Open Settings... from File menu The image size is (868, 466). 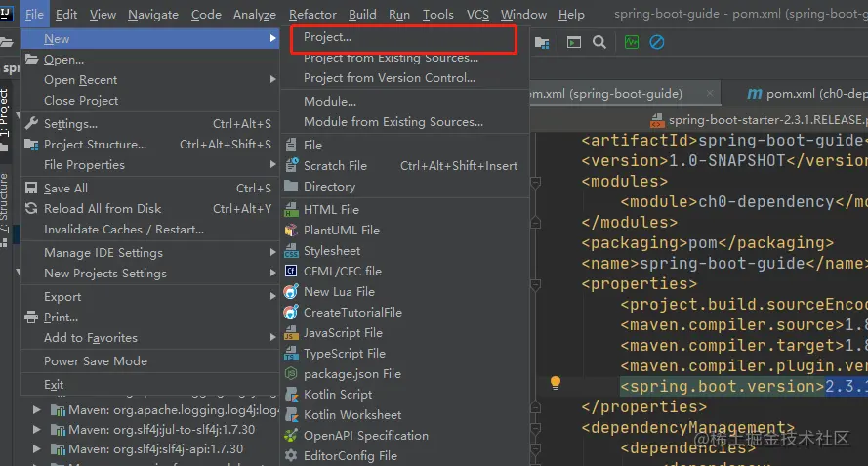point(149,123)
